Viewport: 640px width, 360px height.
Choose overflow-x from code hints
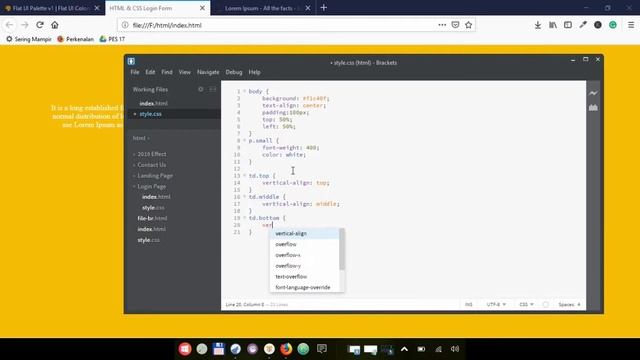pyautogui.click(x=304, y=255)
